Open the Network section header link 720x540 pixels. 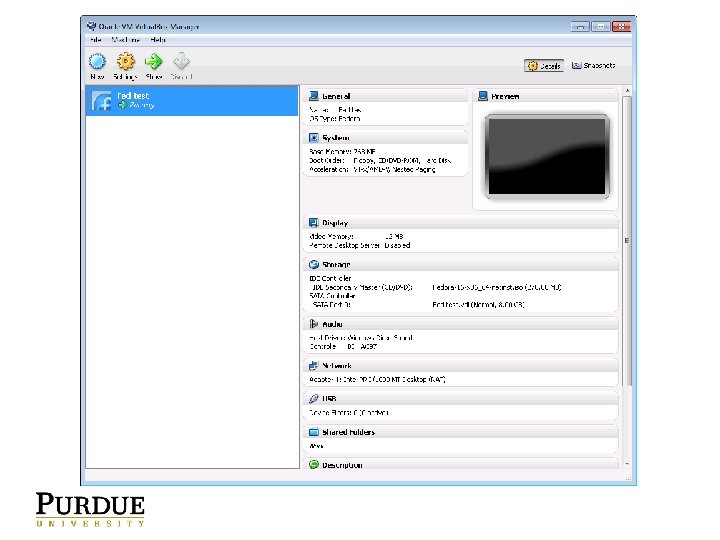click(337, 366)
